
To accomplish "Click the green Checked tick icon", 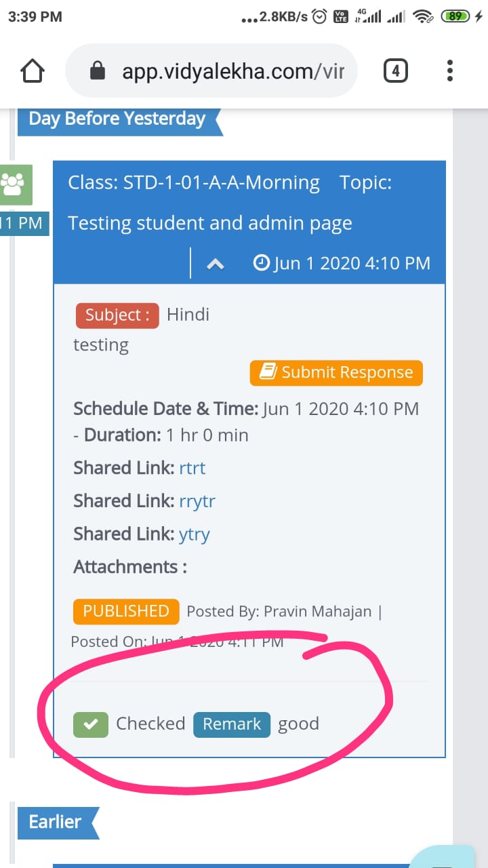I will [91, 724].
